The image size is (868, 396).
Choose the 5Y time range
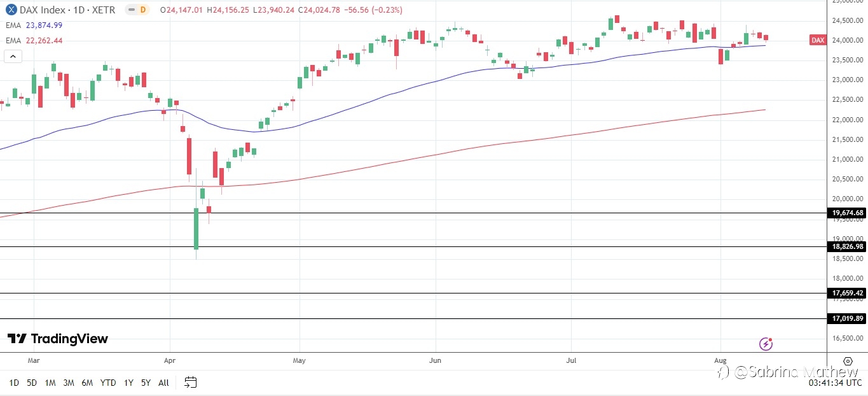(x=146, y=383)
